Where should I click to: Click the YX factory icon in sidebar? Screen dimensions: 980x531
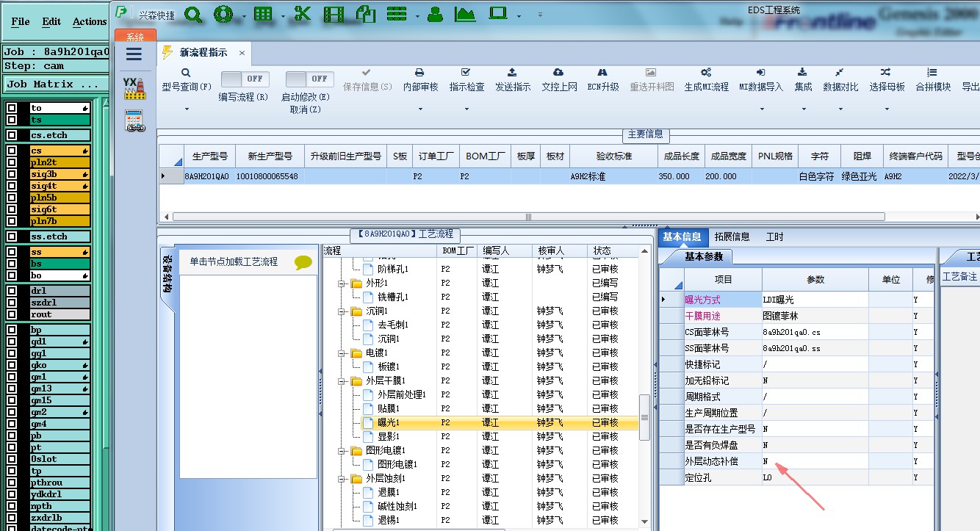tap(134, 88)
